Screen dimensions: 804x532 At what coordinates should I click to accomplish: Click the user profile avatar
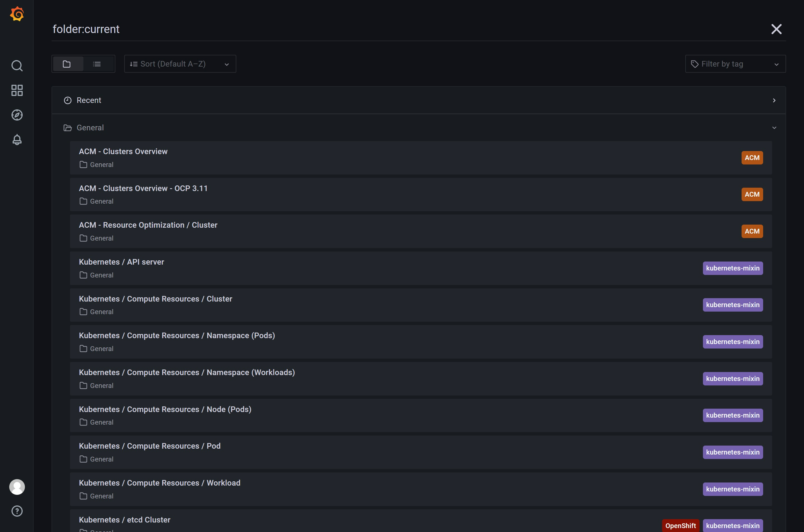coord(17,487)
